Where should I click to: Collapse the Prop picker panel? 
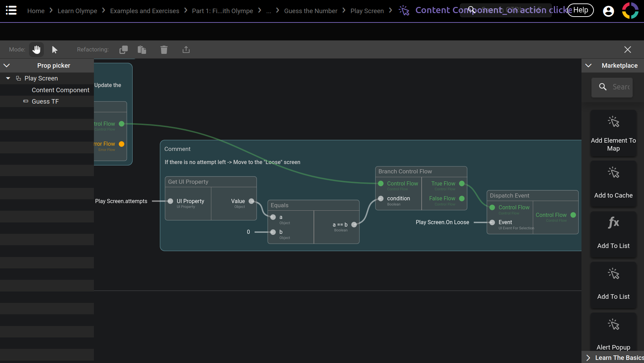point(7,66)
